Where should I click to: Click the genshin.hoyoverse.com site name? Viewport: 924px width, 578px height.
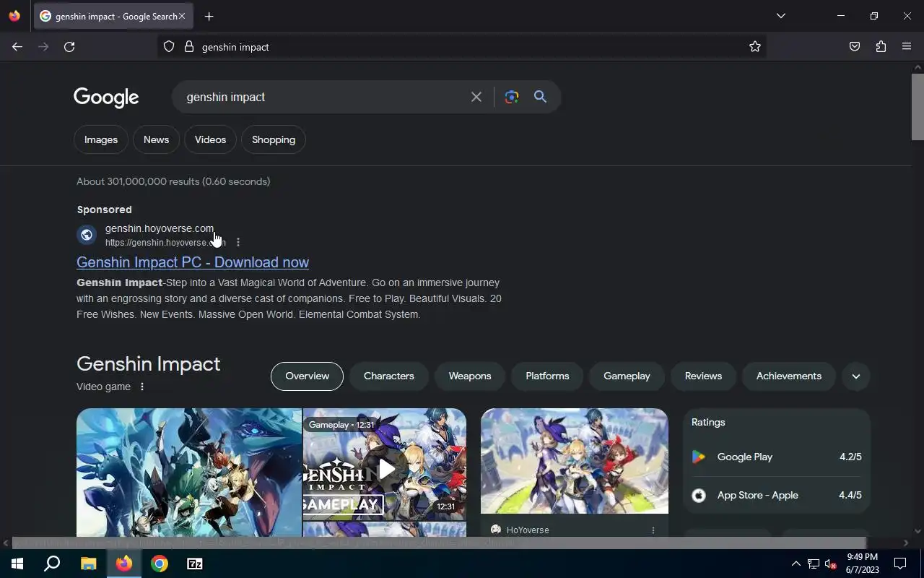(x=160, y=228)
